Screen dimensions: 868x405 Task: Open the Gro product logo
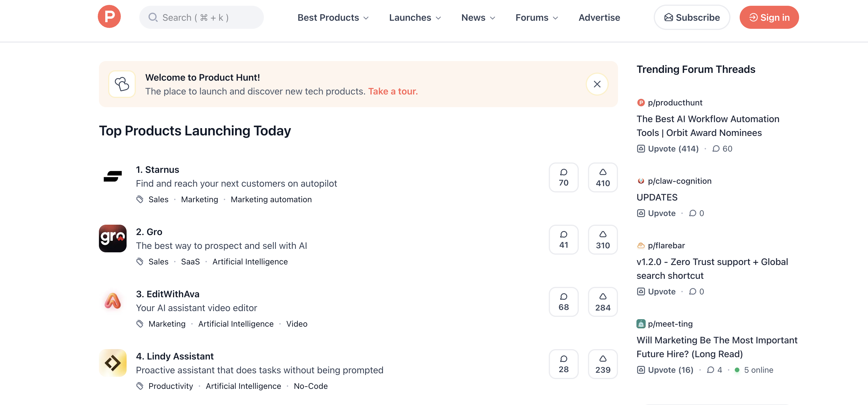click(112, 238)
